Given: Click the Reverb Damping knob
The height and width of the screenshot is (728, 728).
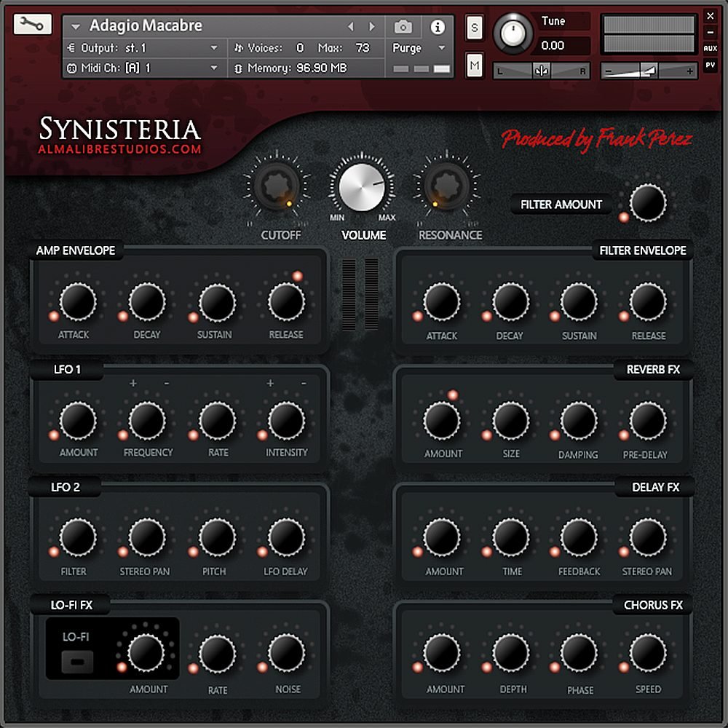Looking at the screenshot, I should point(579,421).
